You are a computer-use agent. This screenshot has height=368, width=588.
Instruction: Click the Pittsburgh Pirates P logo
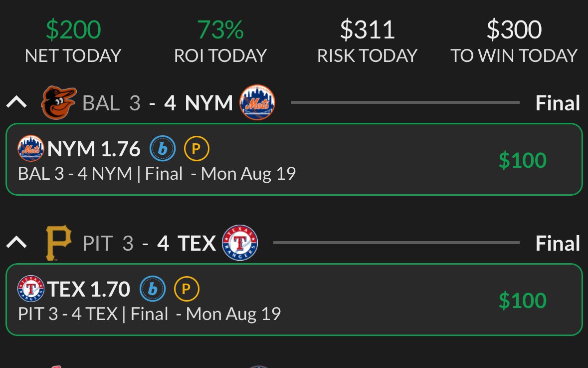[58, 243]
